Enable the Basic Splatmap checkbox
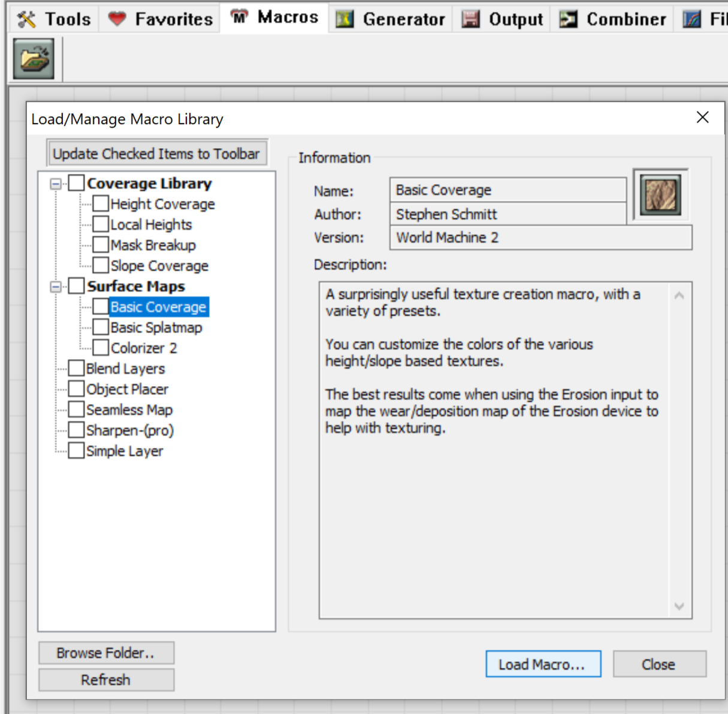 101,327
